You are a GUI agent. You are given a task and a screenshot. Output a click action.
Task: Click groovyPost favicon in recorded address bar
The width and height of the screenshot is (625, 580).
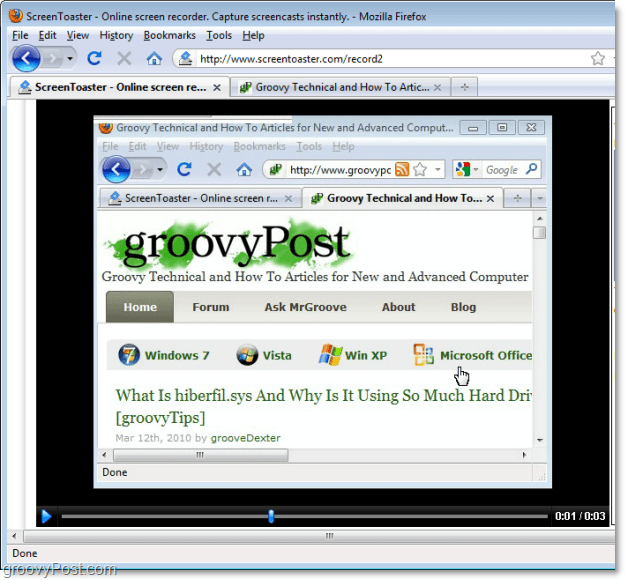275,170
